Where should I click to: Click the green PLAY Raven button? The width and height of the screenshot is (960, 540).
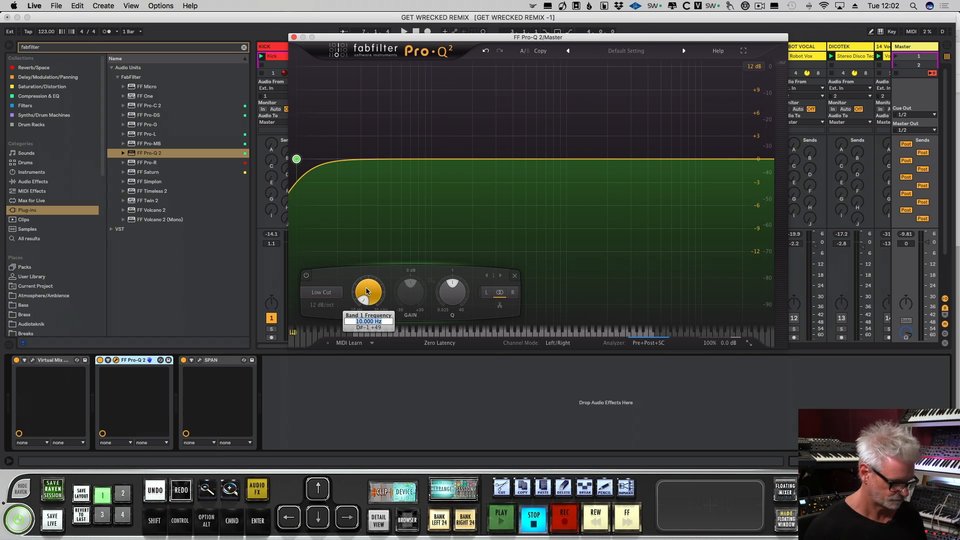(501, 517)
